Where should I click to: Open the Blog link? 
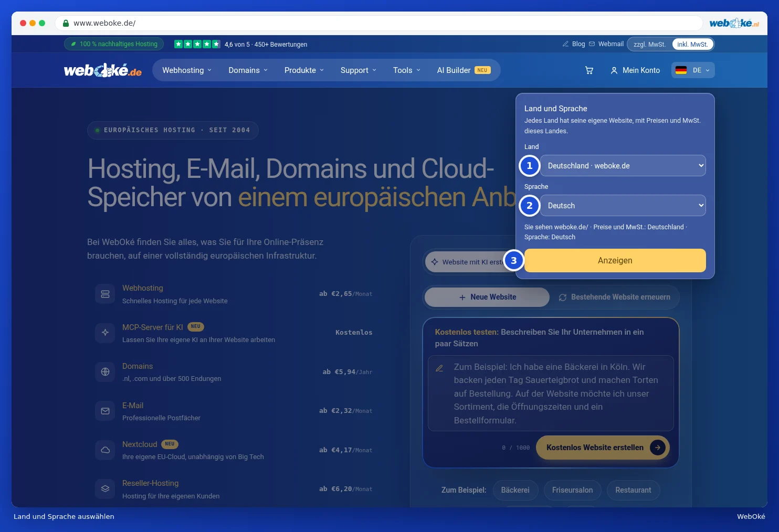(574, 44)
